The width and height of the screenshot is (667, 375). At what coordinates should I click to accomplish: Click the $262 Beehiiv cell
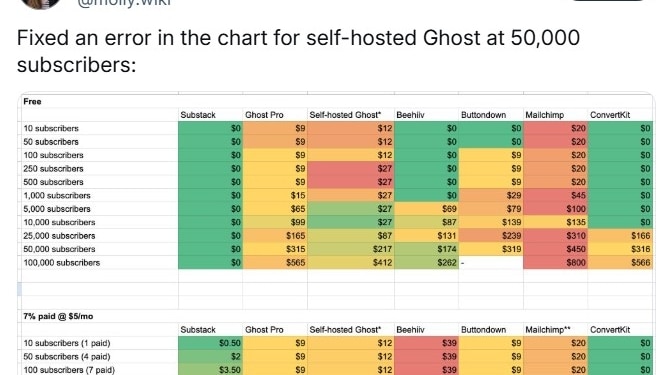tap(427, 262)
